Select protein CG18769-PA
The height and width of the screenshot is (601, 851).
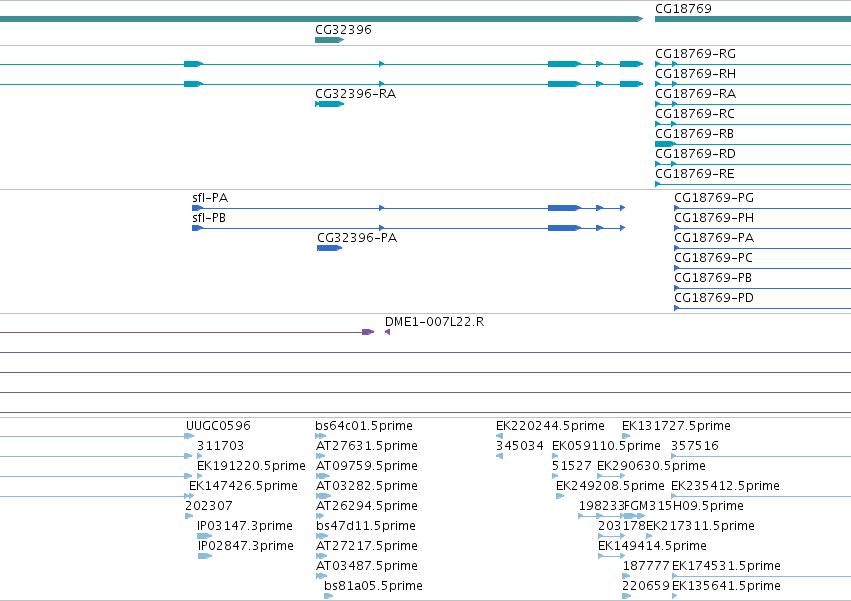[714, 238]
